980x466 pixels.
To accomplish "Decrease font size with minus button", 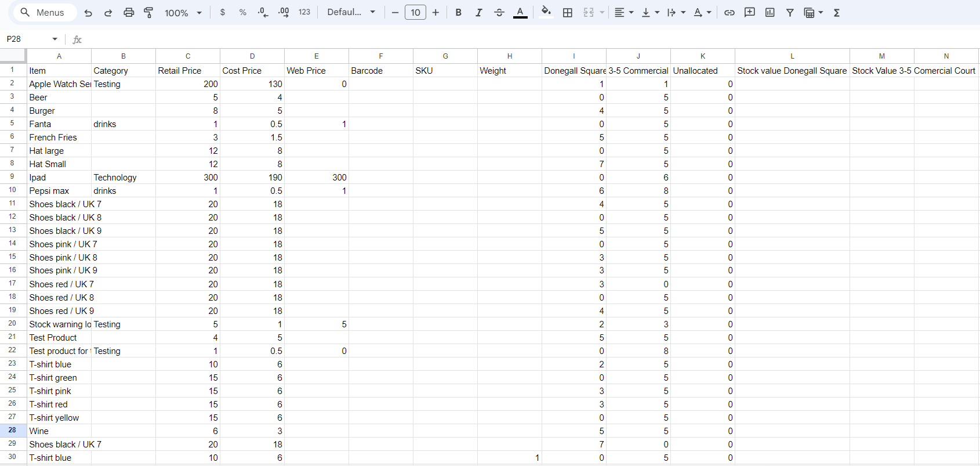I will 395,12.
